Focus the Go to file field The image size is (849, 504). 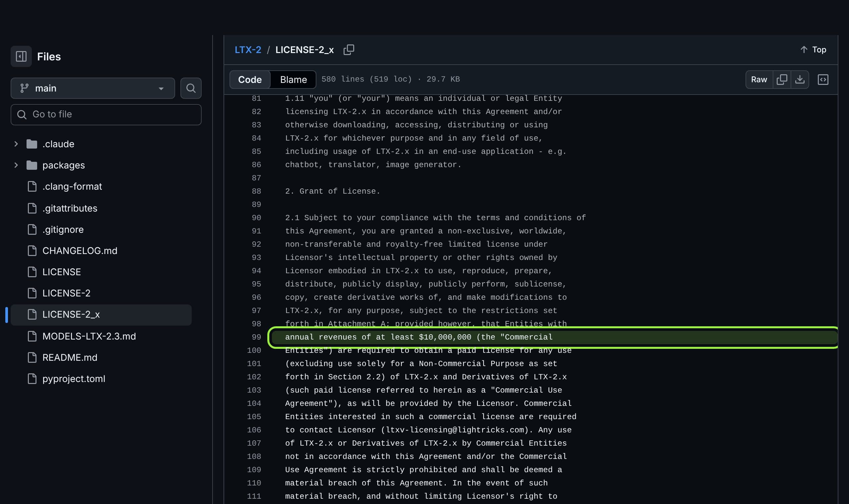[x=106, y=114]
